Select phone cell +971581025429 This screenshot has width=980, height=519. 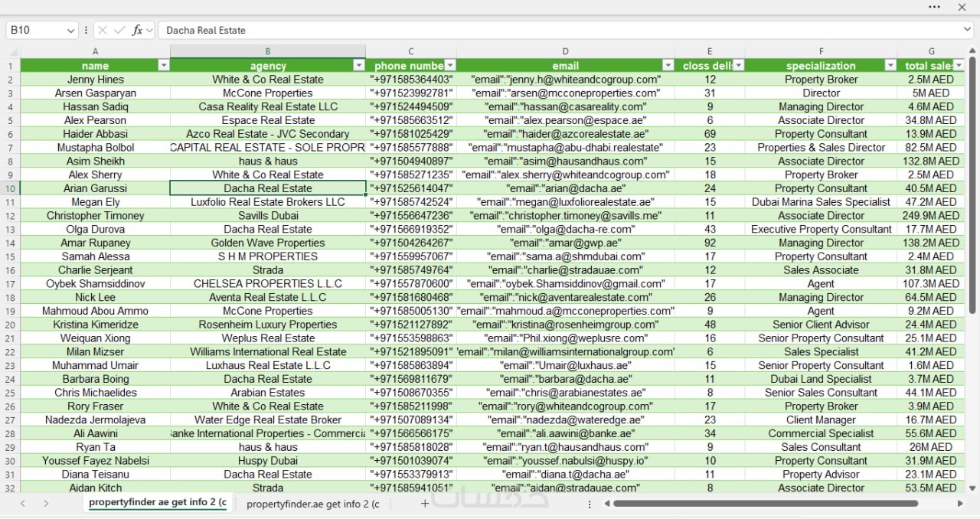[x=411, y=134]
